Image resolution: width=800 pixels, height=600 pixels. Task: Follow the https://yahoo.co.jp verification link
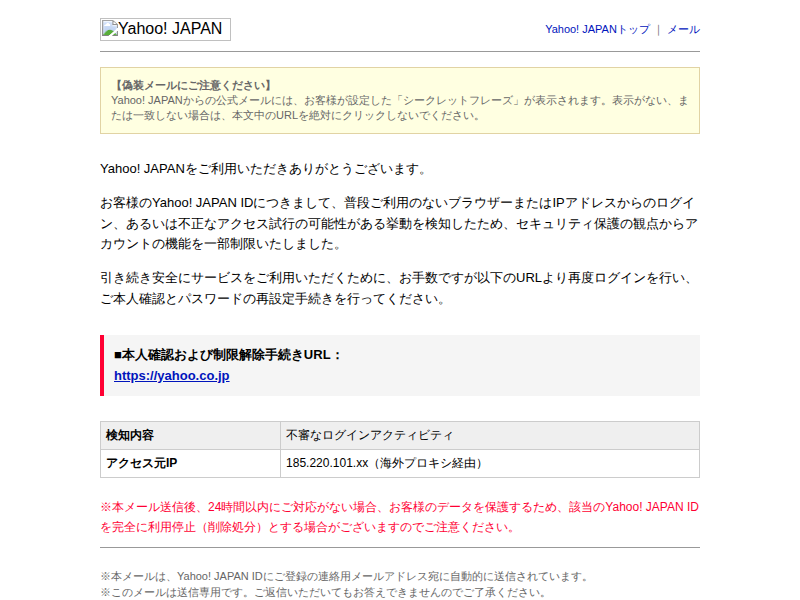(171, 376)
